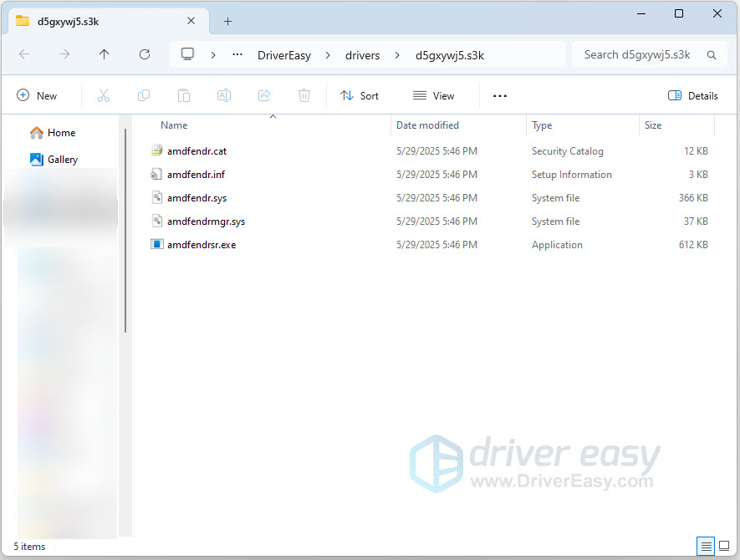Viewport: 740px width, 560px height.
Task: Select the amdfendrsr.exe file
Action: [202, 245]
